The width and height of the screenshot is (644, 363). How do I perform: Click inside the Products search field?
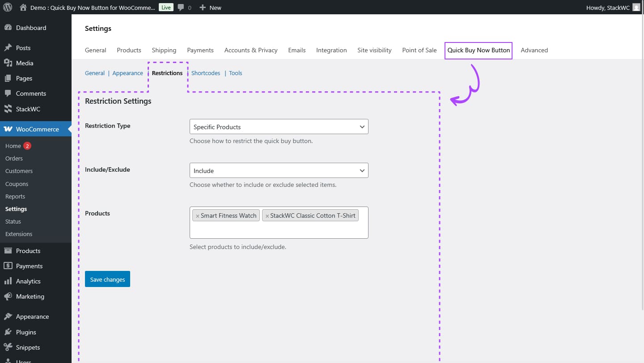click(279, 230)
